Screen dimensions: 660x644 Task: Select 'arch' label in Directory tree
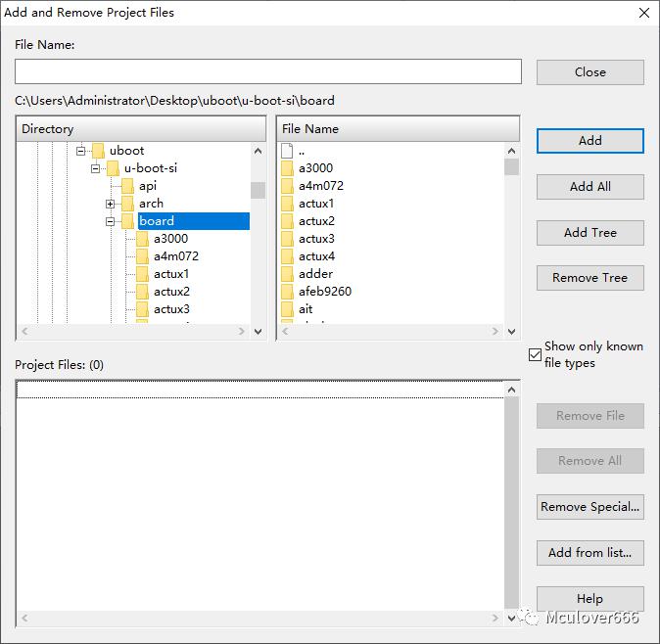pyautogui.click(x=151, y=204)
